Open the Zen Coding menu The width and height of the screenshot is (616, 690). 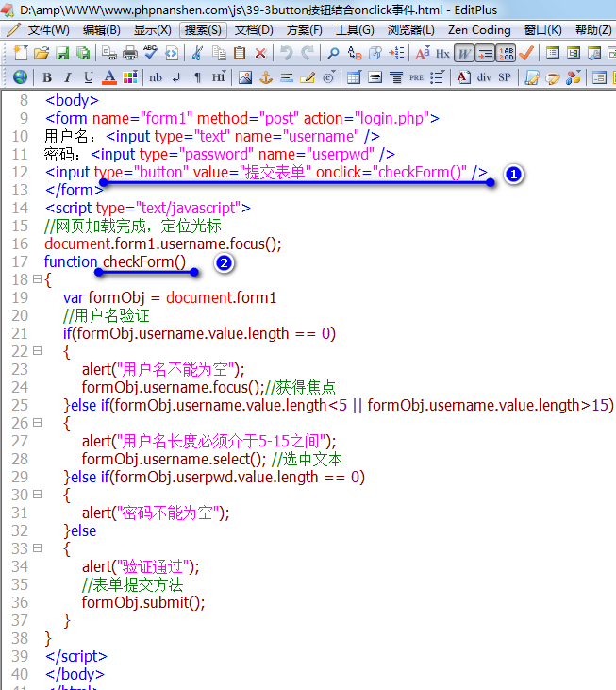(x=479, y=30)
